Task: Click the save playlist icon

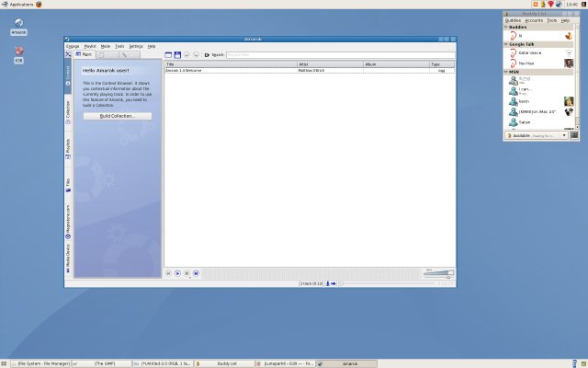Action: click(177, 55)
